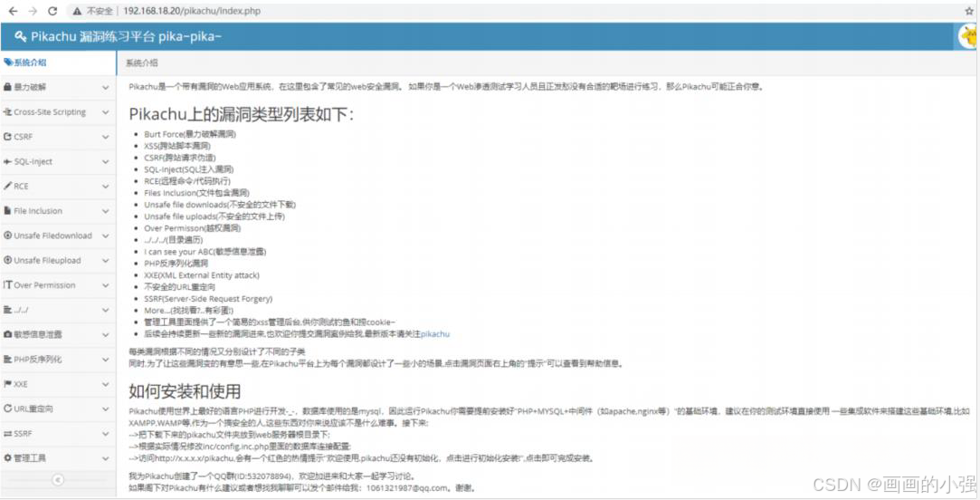This screenshot has width=980, height=500.
Task: Open the Pikachu avatar at top right
Action: [969, 37]
